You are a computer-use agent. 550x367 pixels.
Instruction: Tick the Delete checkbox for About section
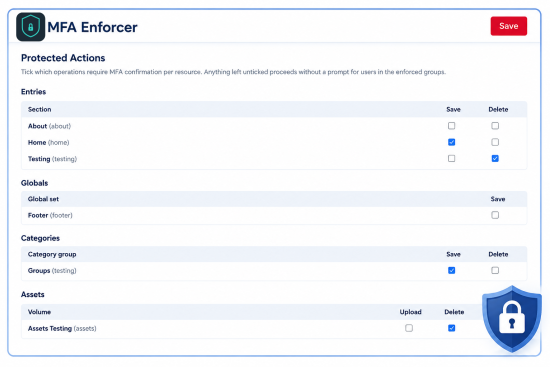pos(495,126)
